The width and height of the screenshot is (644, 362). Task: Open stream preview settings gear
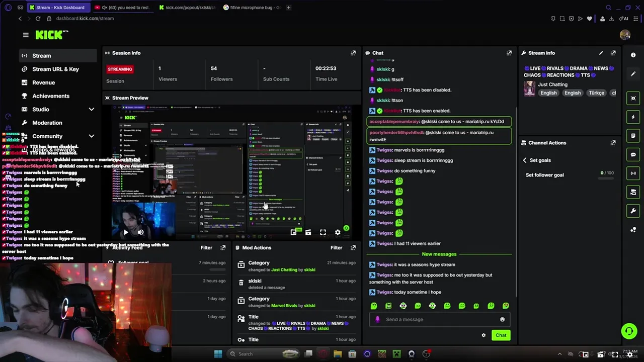(x=338, y=232)
